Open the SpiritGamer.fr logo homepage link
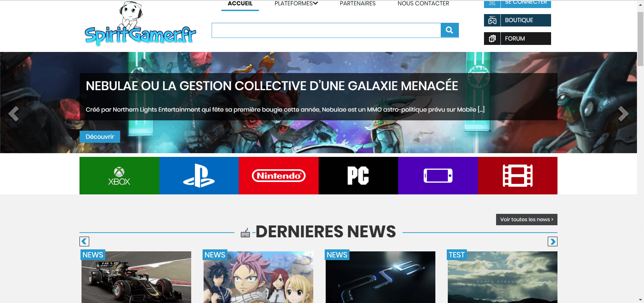The height and width of the screenshot is (303, 644). [140, 24]
